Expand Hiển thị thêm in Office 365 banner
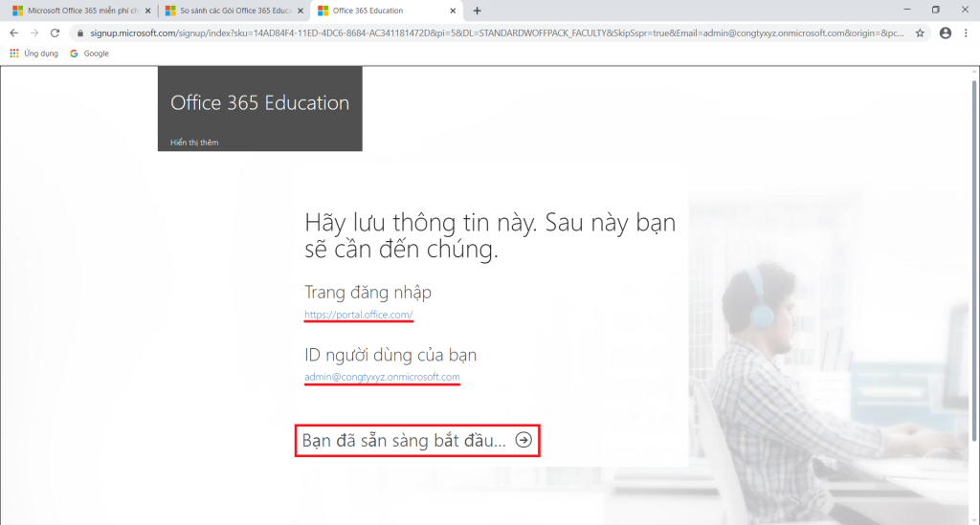The height and width of the screenshot is (525, 980). click(x=194, y=142)
